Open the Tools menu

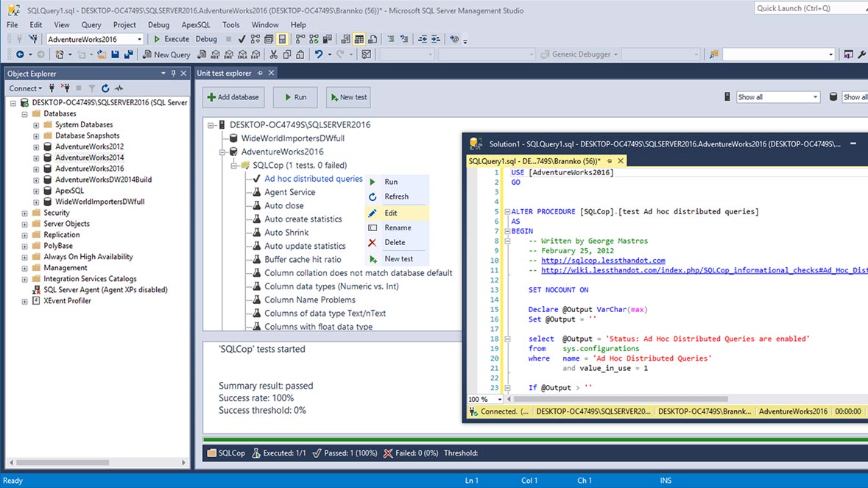(231, 25)
